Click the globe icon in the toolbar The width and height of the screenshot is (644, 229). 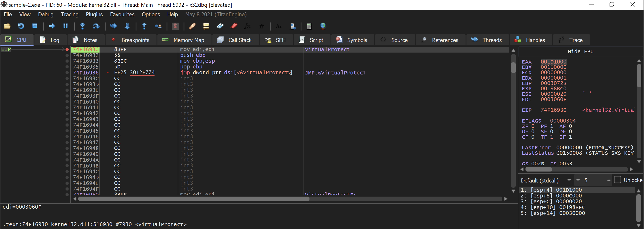[x=323, y=26]
